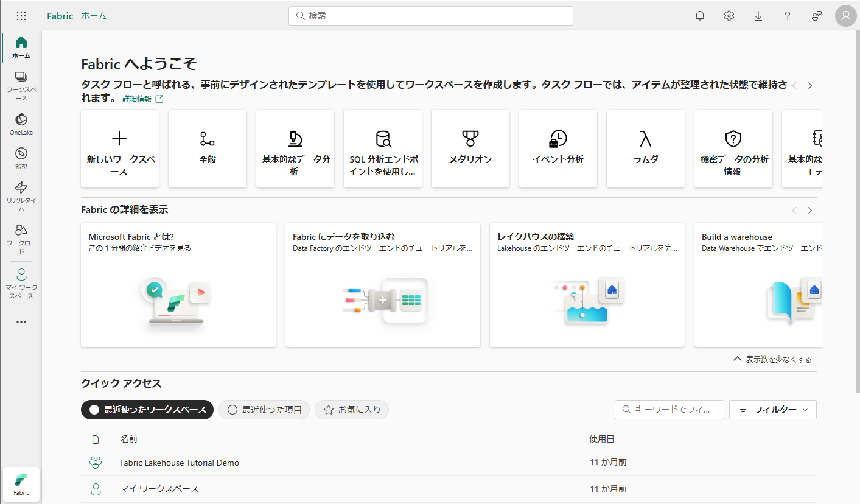Screen dimensions: 860x504
Task: Click the notifications bell icon
Action: pyautogui.click(x=700, y=16)
